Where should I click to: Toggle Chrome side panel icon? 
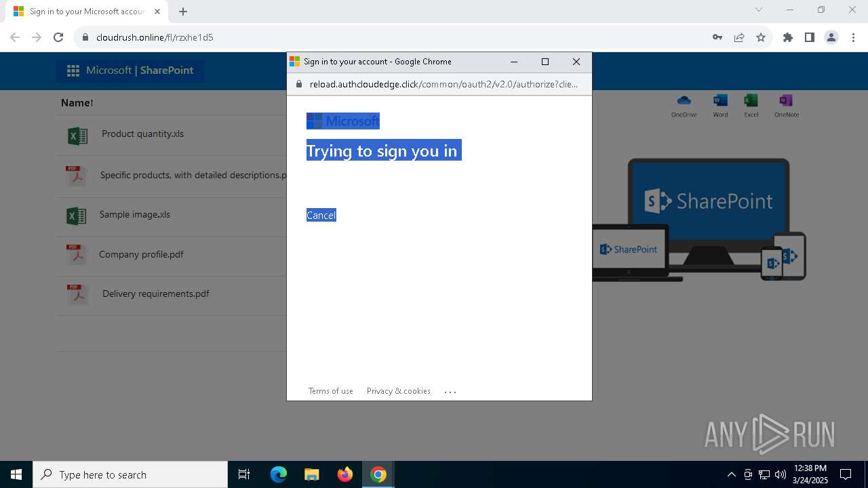click(810, 37)
